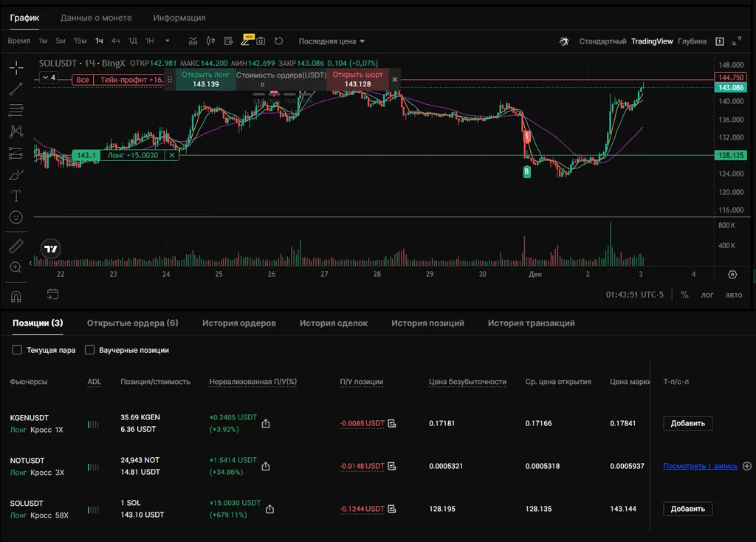Switch to Стандартный chart mode
The height and width of the screenshot is (542, 756).
[x=602, y=41]
